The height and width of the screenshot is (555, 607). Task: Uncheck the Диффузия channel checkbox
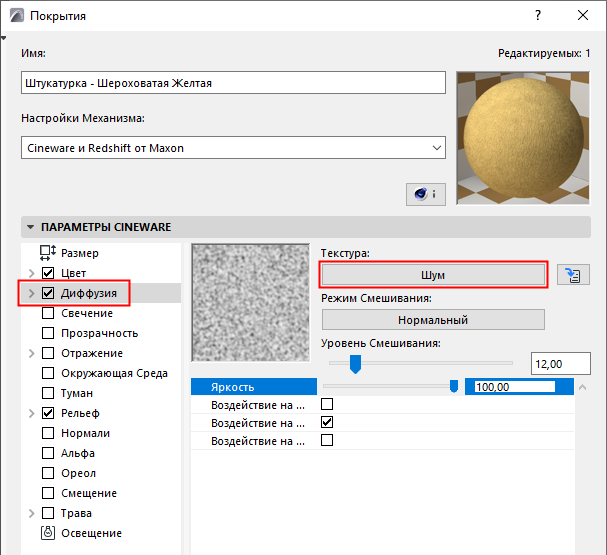(x=48, y=293)
